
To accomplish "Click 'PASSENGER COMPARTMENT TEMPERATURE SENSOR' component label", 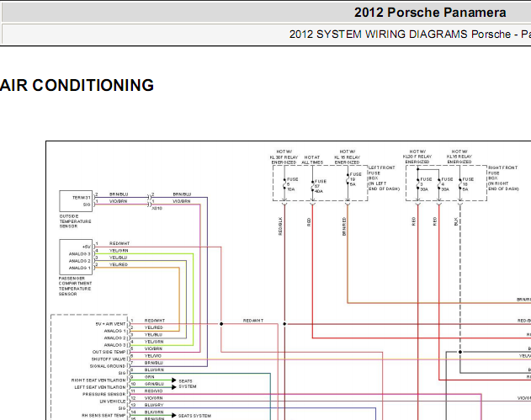I will point(75,286).
